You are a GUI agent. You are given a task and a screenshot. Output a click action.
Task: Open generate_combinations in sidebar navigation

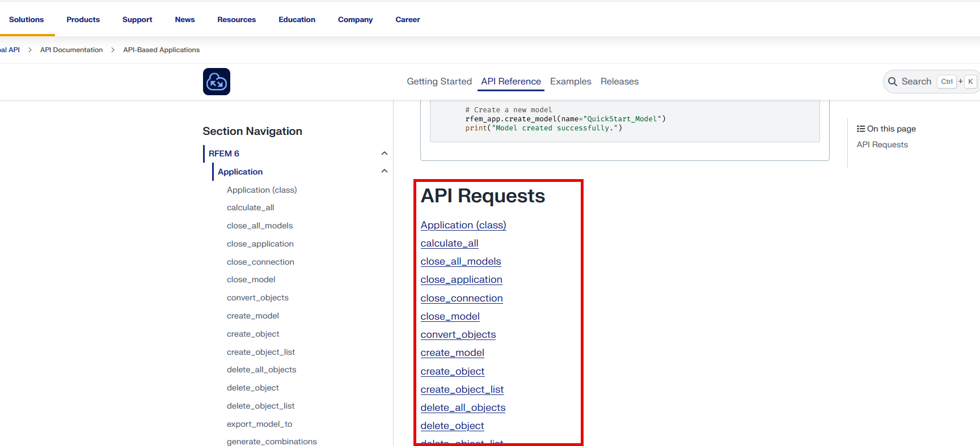point(272,441)
